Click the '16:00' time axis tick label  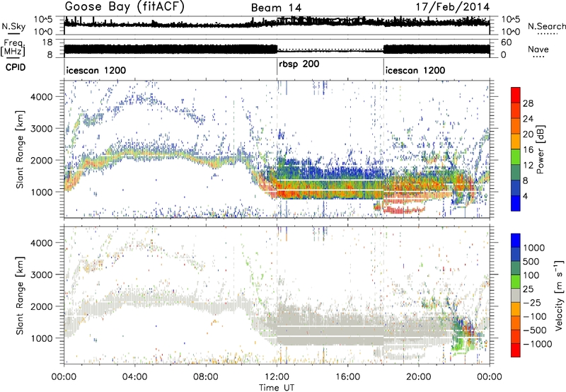[x=347, y=377]
